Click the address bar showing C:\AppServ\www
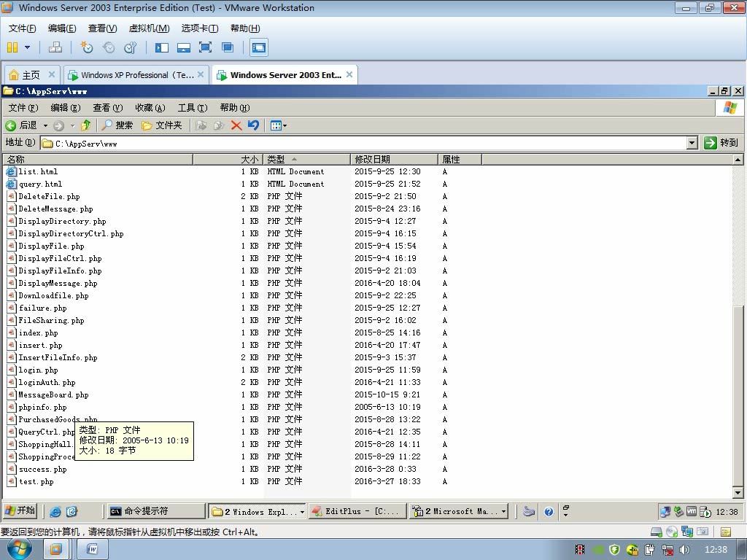747x560 pixels. tap(363, 143)
